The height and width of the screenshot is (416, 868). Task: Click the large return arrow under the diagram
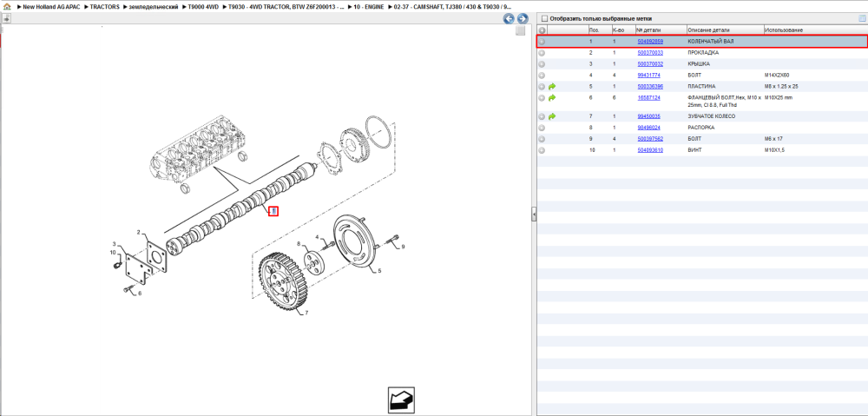pyautogui.click(x=401, y=400)
